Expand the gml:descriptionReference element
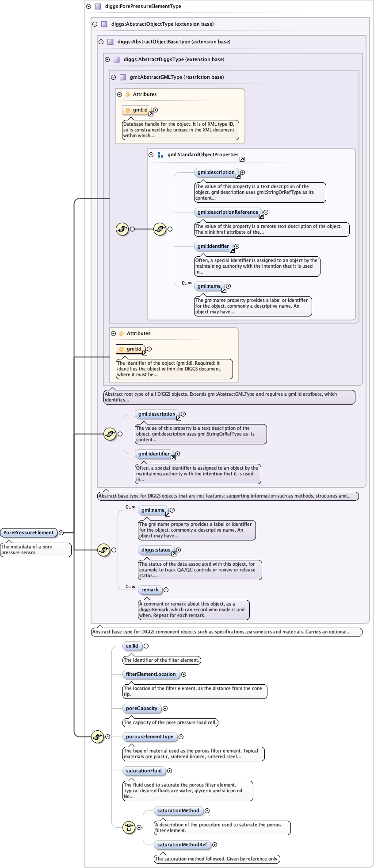Screen dimensions: 374x868 [266, 212]
